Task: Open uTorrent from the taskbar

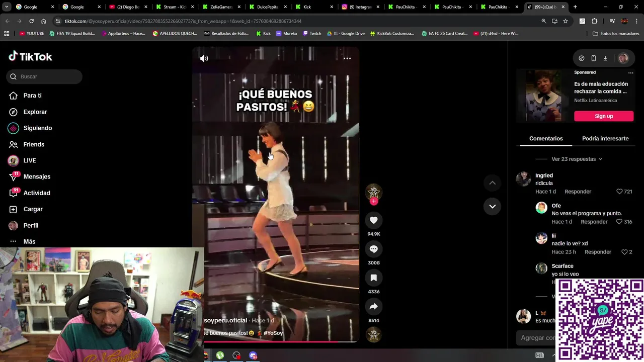Action: pyautogui.click(x=220, y=355)
